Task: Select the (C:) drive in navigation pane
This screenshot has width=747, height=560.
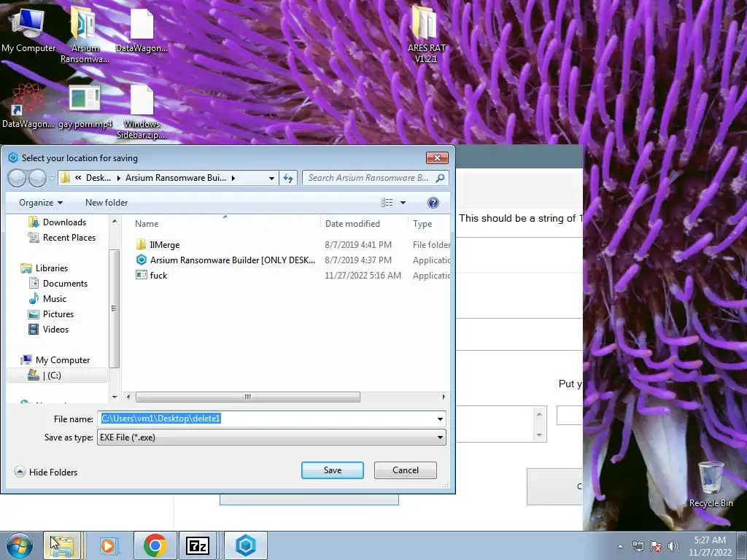Action: (x=57, y=376)
